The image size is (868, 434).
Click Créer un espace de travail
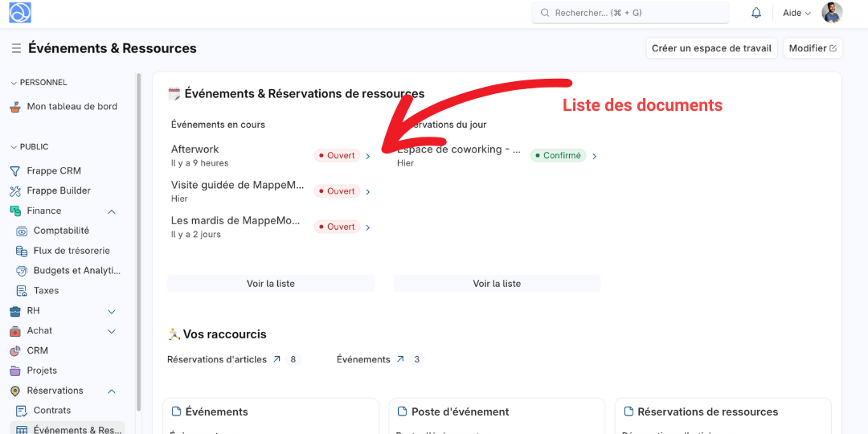tap(711, 48)
